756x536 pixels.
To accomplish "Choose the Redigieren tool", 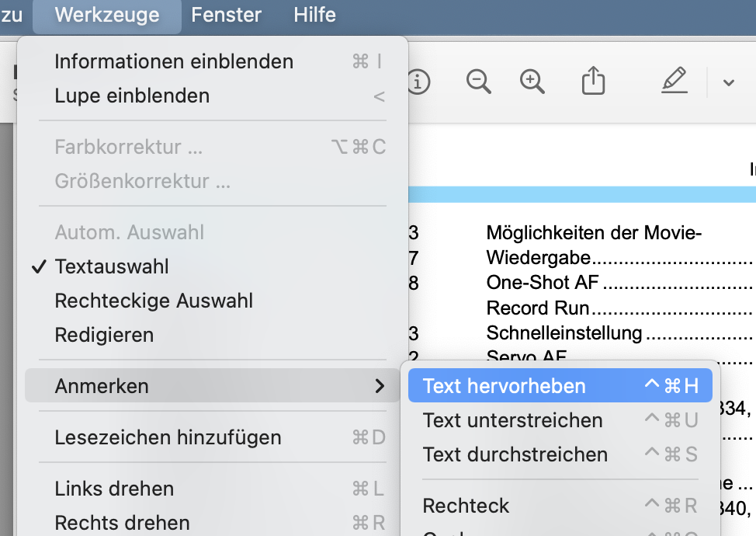I will (x=104, y=335).
